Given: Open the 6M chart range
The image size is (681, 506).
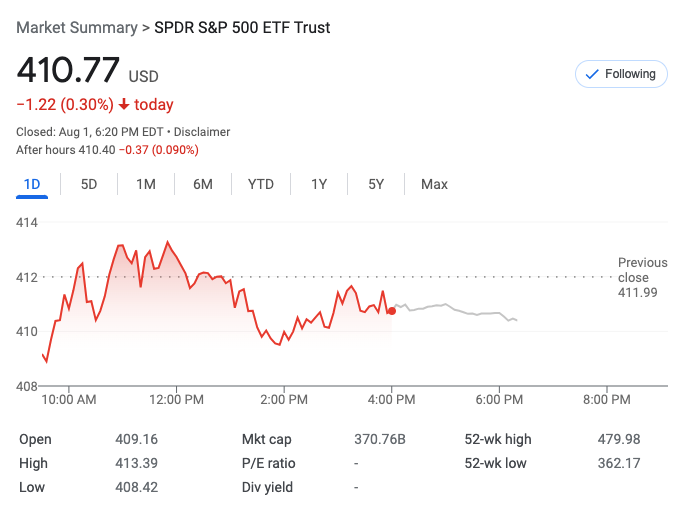Looking at the screenshot, I should [203, 184].
